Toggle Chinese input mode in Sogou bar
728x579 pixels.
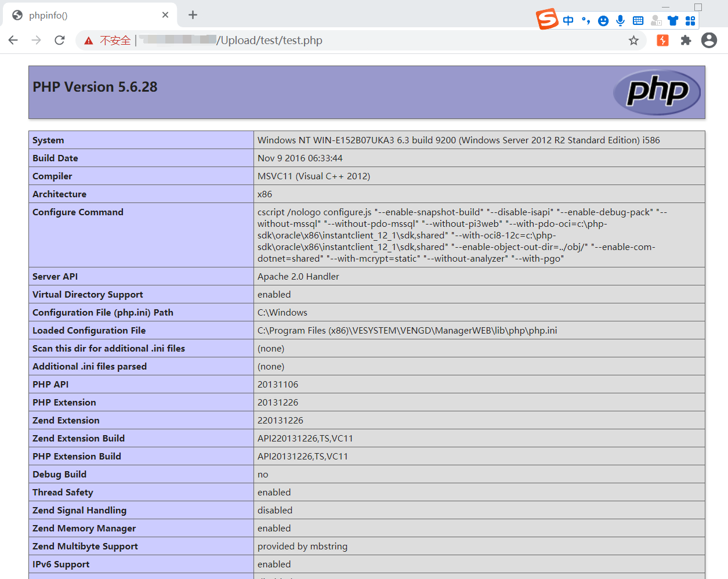568,21
